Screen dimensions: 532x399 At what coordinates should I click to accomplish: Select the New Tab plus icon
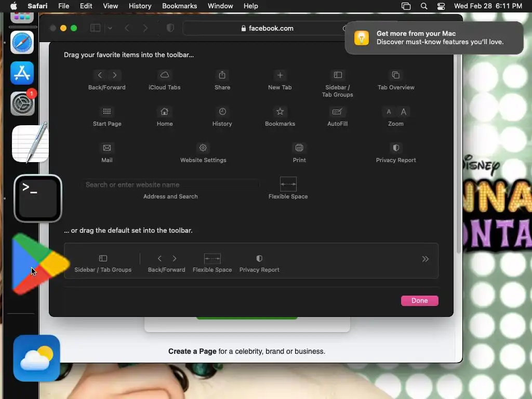tap(280, 75)
